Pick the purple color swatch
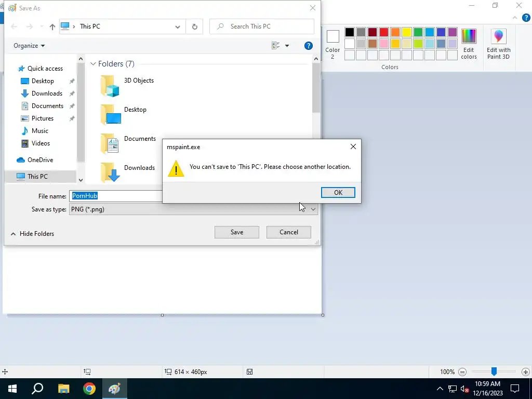 (453, 32)
